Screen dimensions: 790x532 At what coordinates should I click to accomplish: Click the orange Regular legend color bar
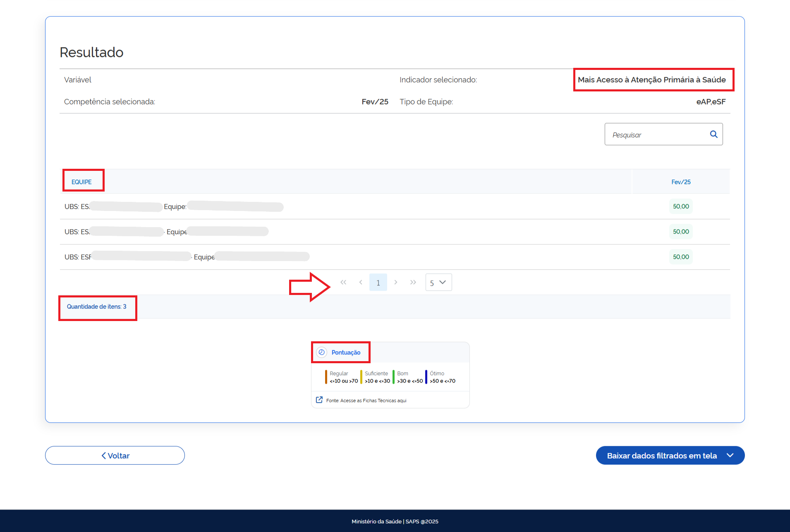point(326,377)
